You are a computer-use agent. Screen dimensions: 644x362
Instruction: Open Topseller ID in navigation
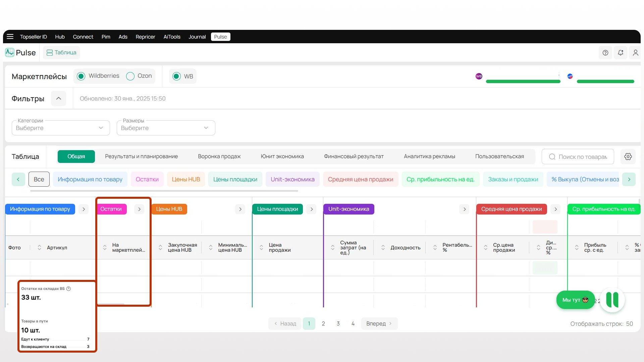click(x=33, y=37)
